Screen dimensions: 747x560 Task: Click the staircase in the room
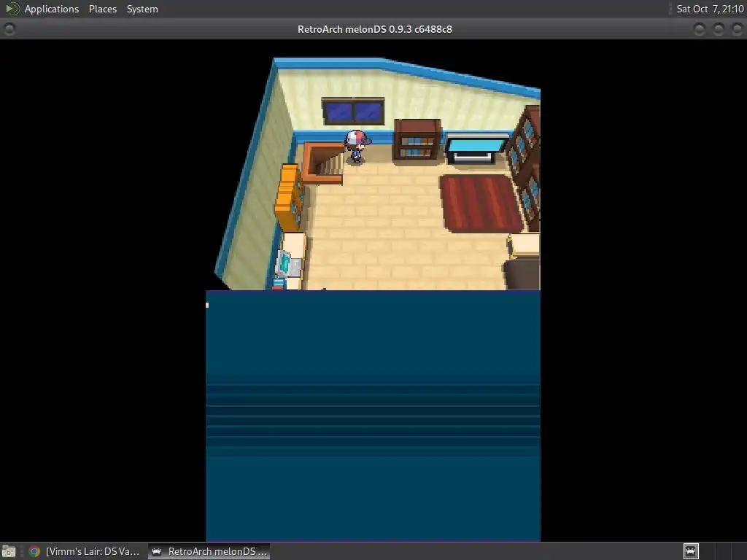point(324,163)
